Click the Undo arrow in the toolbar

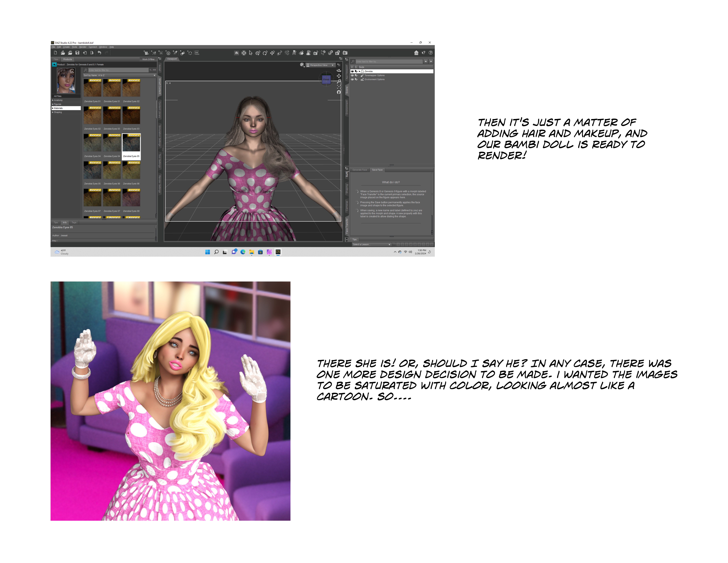tap(99, 53)
